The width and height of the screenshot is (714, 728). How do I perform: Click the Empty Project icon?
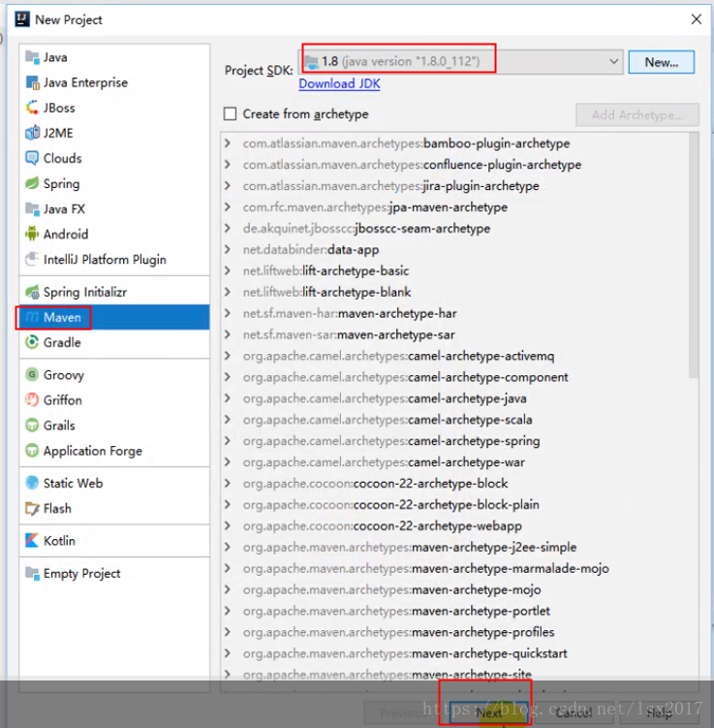pyautogui.click(x=32, y=574)
